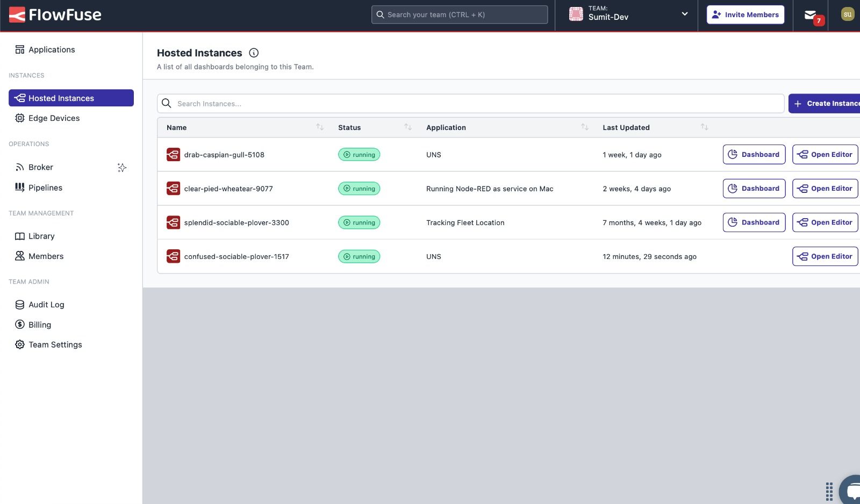Expand sort options on Application column
The height and width of the screenshot is (504, 860).
click(x=584, y=127)
